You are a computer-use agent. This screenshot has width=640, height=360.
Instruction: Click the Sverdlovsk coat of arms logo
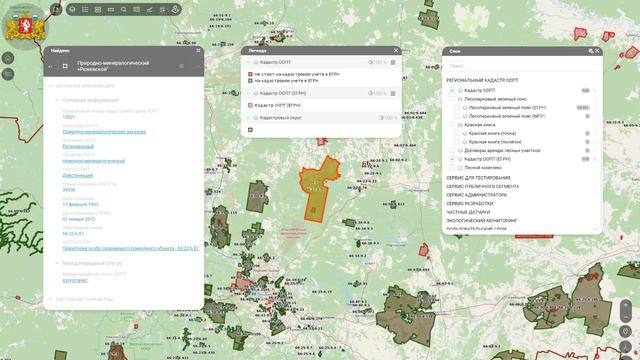[25, 27]
